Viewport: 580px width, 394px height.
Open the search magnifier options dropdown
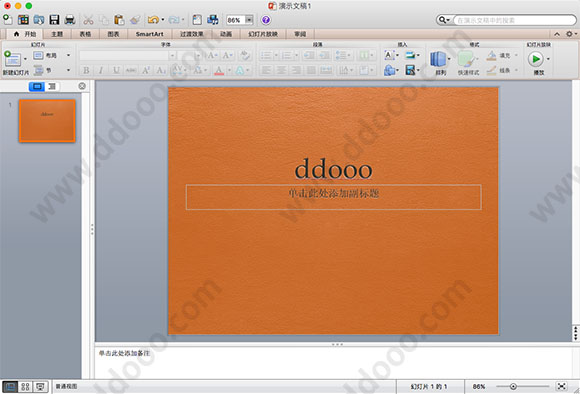pyautogui.click(x=444, y=20)
